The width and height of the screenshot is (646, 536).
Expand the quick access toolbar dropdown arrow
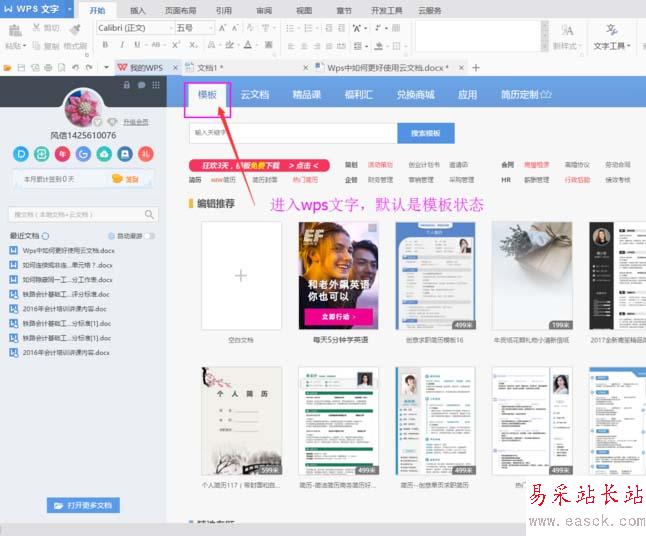[106, 68]
